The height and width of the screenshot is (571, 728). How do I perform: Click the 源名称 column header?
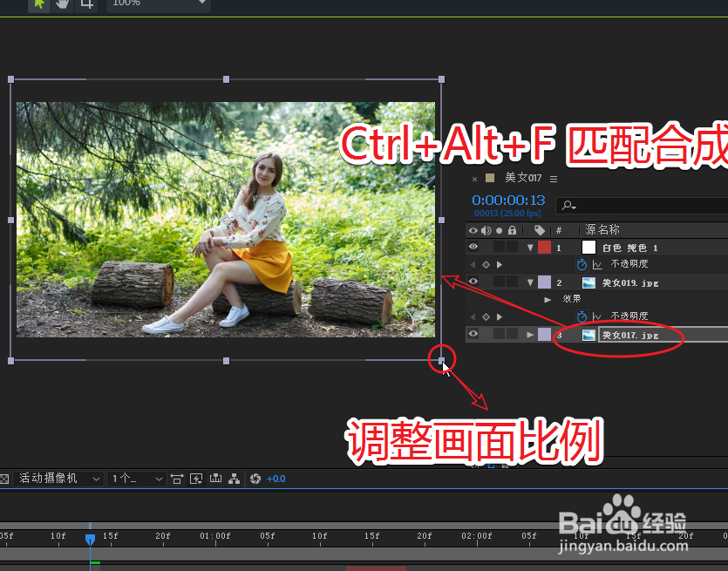click(602, 229)
